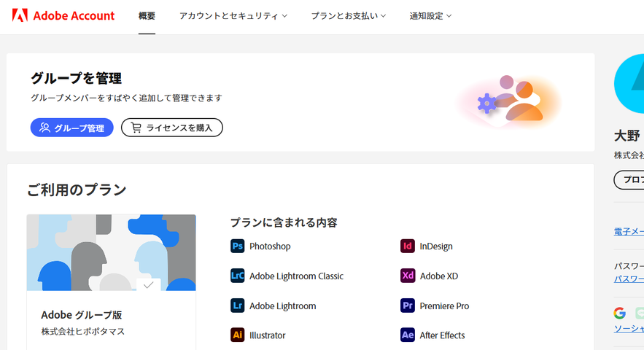Click the profile avatar picture

629,83
